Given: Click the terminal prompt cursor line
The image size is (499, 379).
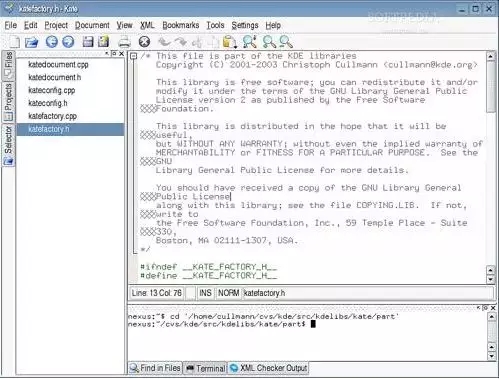Looking at the screenshot, I should coord(222,324).
